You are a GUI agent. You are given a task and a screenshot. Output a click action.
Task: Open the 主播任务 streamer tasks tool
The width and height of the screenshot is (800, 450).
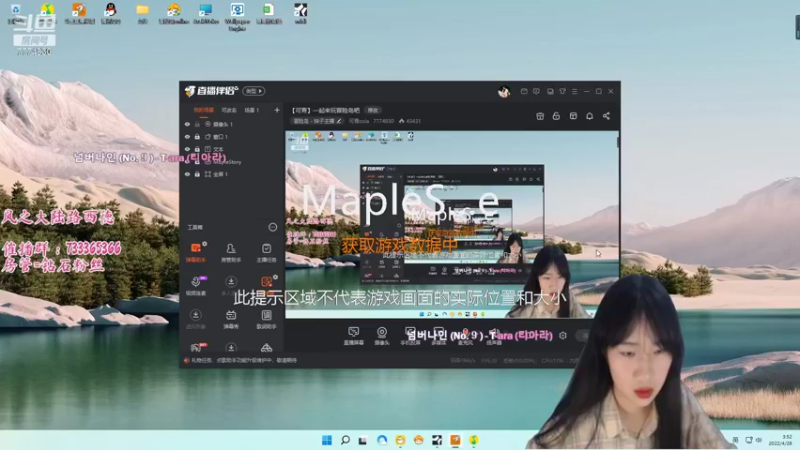coord(266,253)
